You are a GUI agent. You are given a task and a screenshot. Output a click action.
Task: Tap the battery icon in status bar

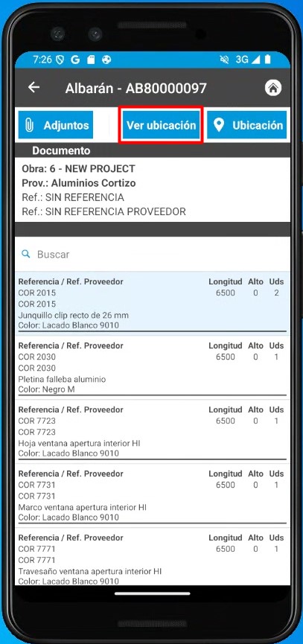(x=268, y=60)
